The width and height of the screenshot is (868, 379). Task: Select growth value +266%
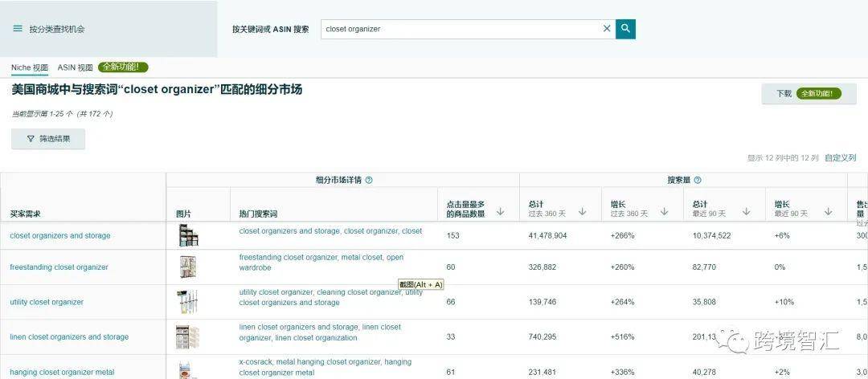point(623,236)
